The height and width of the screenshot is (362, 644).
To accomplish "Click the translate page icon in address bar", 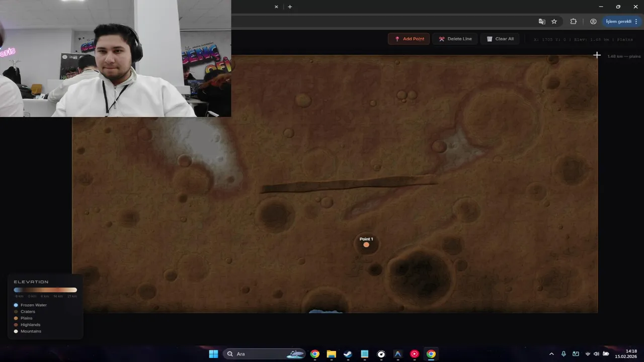I will [542, 22].
